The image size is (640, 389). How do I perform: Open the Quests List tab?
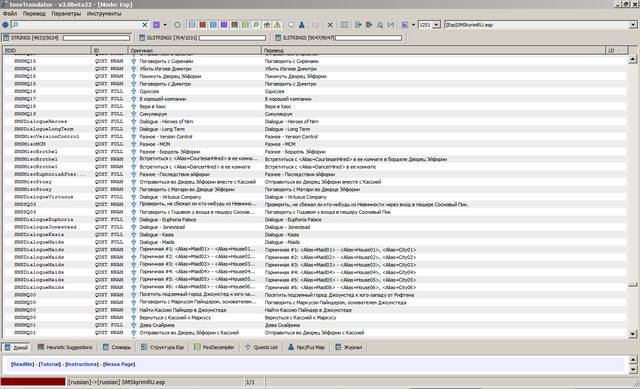coord(261,347)
